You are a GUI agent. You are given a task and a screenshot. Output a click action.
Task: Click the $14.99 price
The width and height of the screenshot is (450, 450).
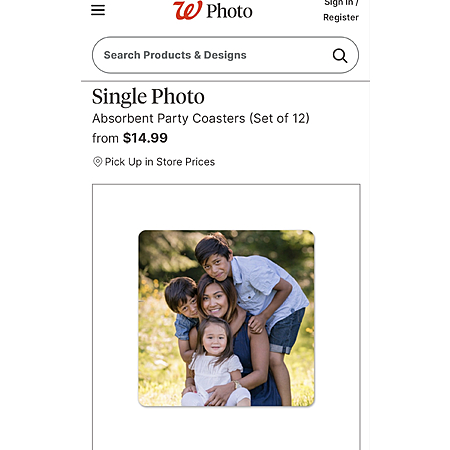(145, 138)
